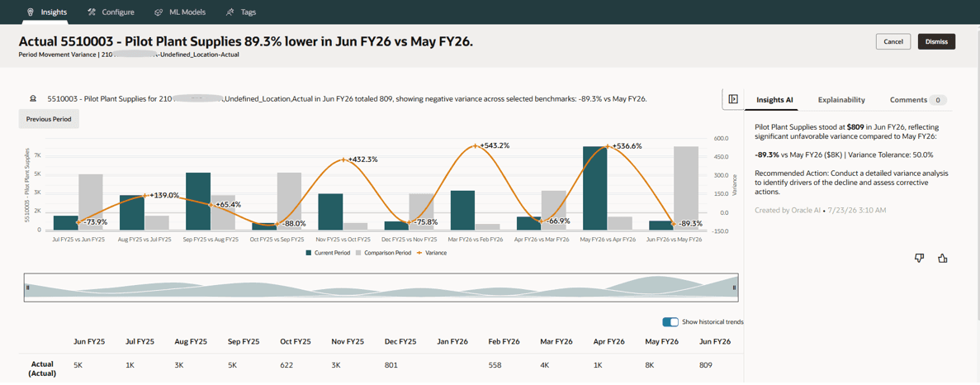Click axis label Nov FY25 vs Oct FY25
The width and height of the screenshot is (980, 385).
tap(343, 240)
